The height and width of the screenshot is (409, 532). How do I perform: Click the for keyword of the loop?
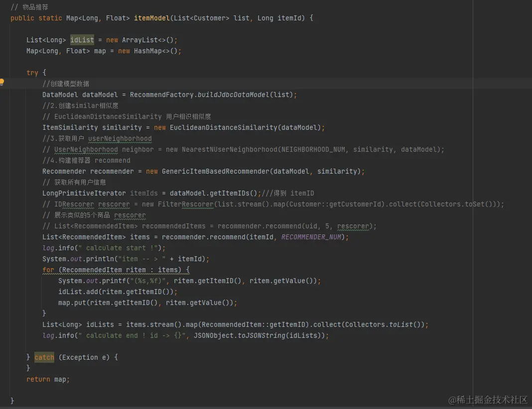click(48, 270)
